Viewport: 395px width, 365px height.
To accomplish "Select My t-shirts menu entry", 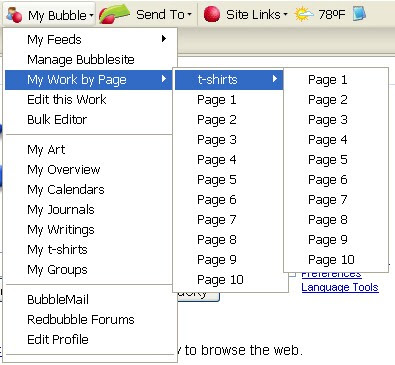I will click(89, 250).
